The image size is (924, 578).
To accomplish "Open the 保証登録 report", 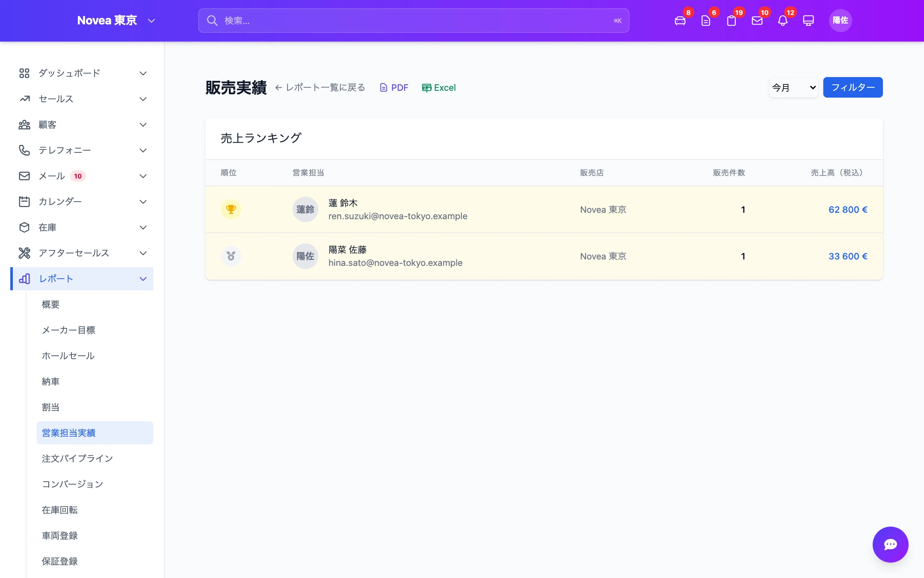I will (95, 561).
